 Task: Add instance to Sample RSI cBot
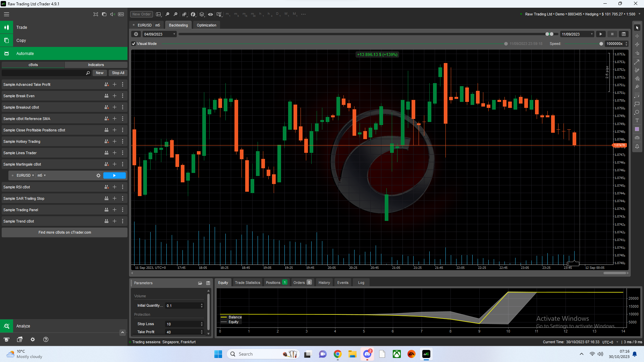tap(114, 187)
